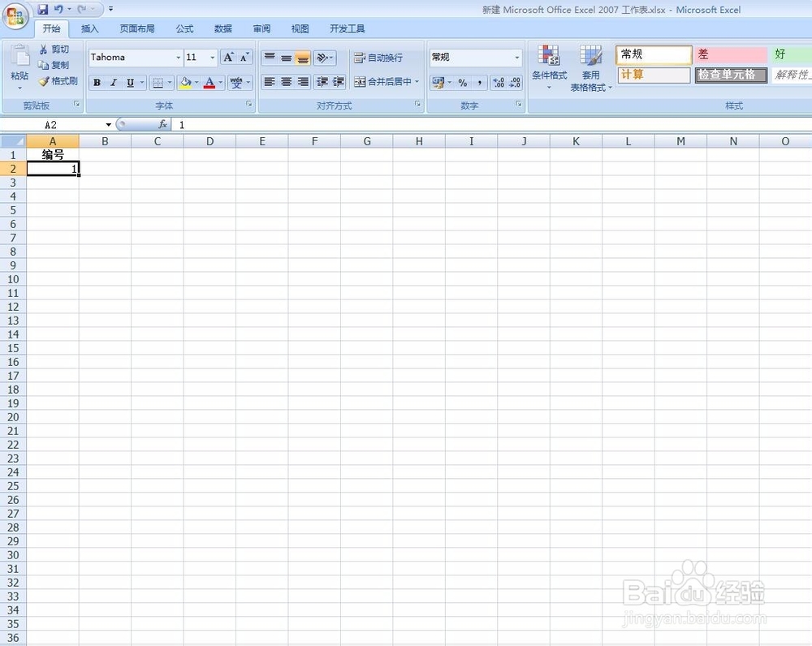812x646 pixels.
Task: Switch to the 公式 tab
Action: pos(184,29)
